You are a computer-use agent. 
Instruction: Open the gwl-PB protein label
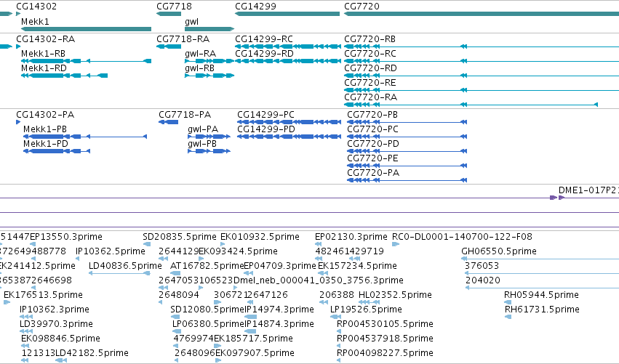(x=202, y=144)
